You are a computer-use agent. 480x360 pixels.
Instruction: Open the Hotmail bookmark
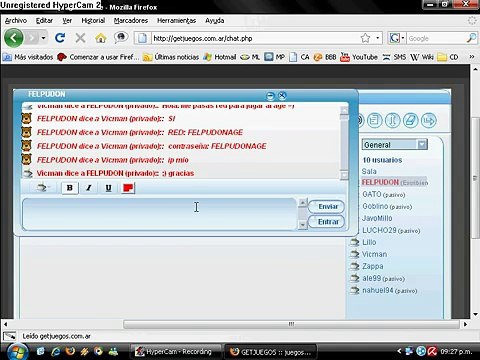click(220, 57)
